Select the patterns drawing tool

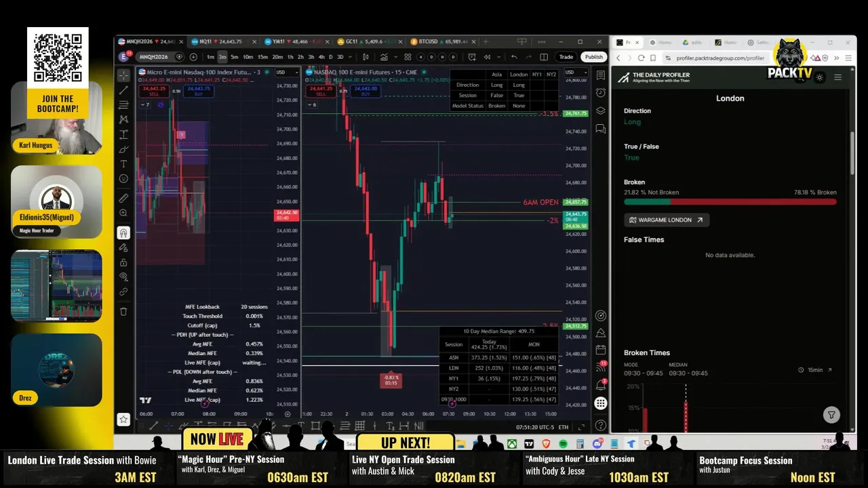(x=123, y=120)
